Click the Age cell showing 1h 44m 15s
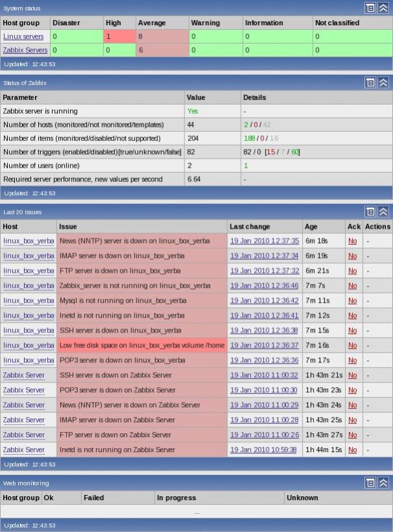The image size is (393, 532). pos(323,450)
